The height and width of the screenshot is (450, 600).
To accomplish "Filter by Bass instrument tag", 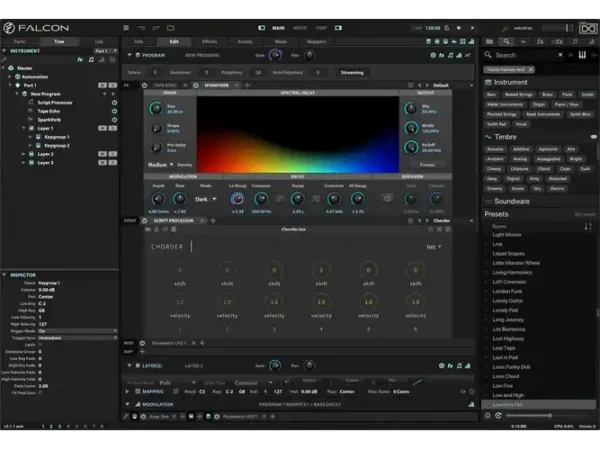I will [x=491, y=95].
